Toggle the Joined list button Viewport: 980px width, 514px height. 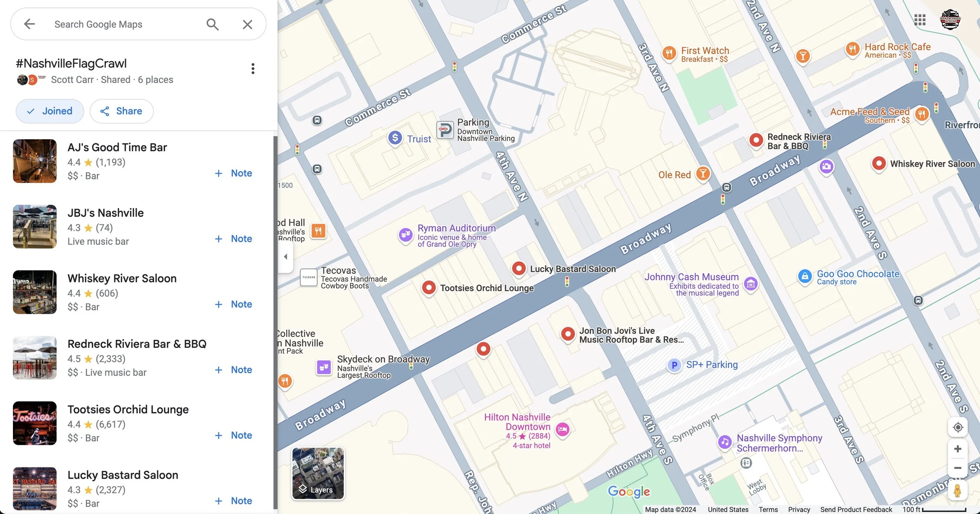50,111
